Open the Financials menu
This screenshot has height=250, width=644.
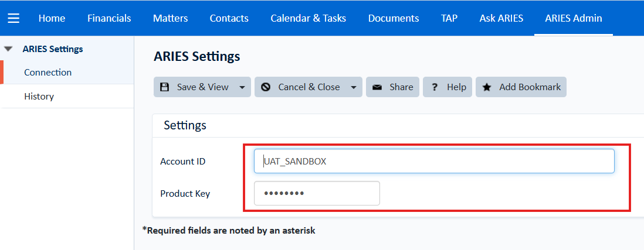click(x=109, y=19)
